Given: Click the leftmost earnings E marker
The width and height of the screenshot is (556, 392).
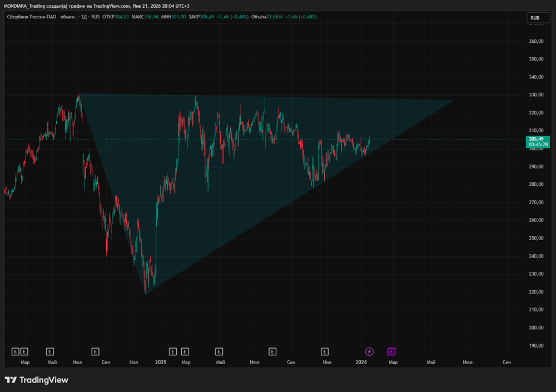Looking at the screenshot, I should [15, 351].
